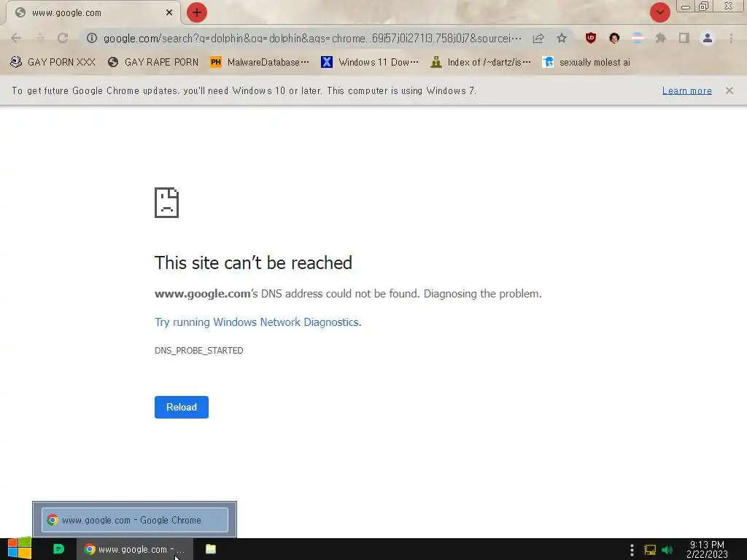This screenshot has height=560, width=747.
Task: Open File Explorer folder in taskbar
Action: tap(211, 549)
